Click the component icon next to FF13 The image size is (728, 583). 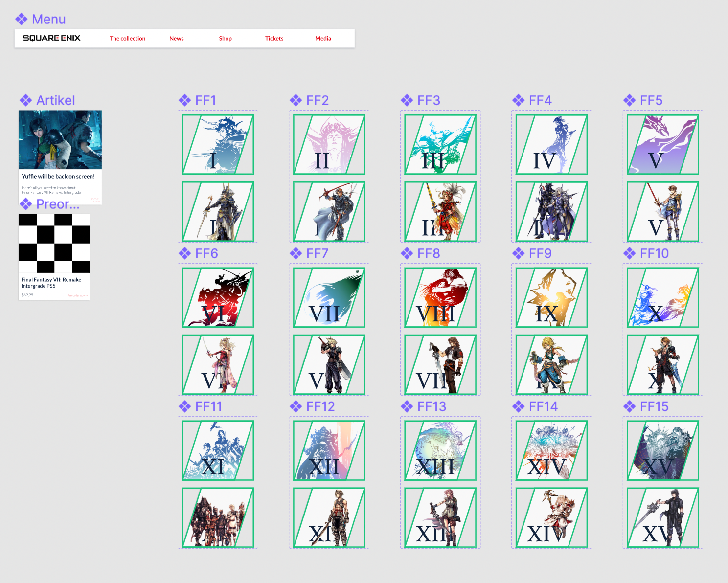pos(407,406)
